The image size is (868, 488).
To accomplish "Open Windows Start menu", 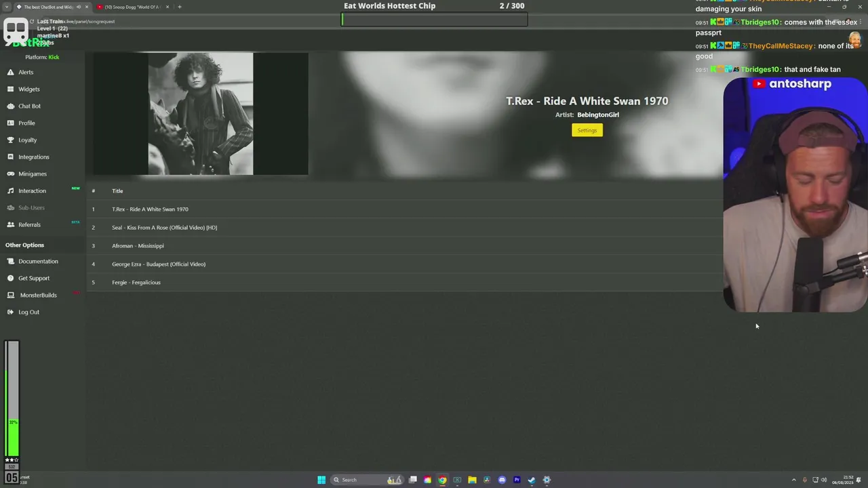I will click(321, 480).
